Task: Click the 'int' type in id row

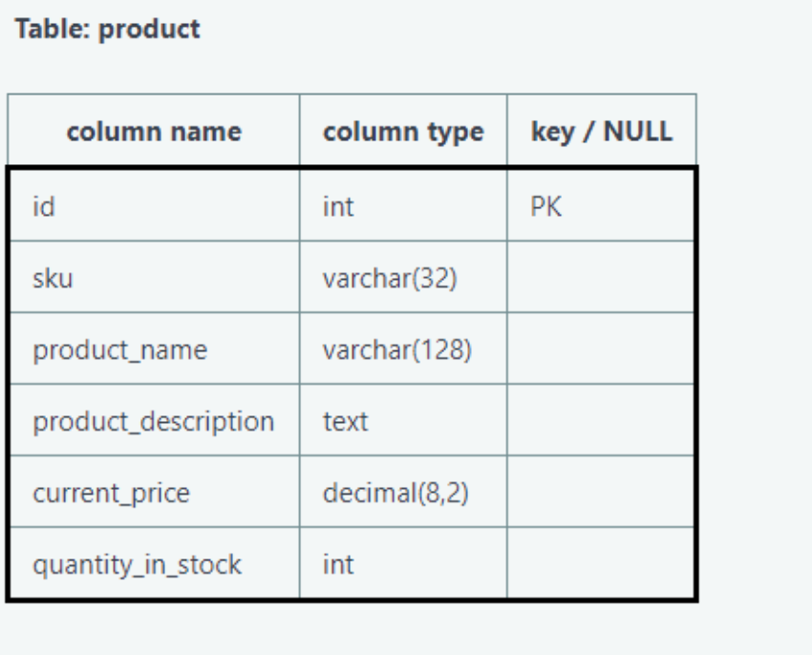Action: (x=403, y=205)
